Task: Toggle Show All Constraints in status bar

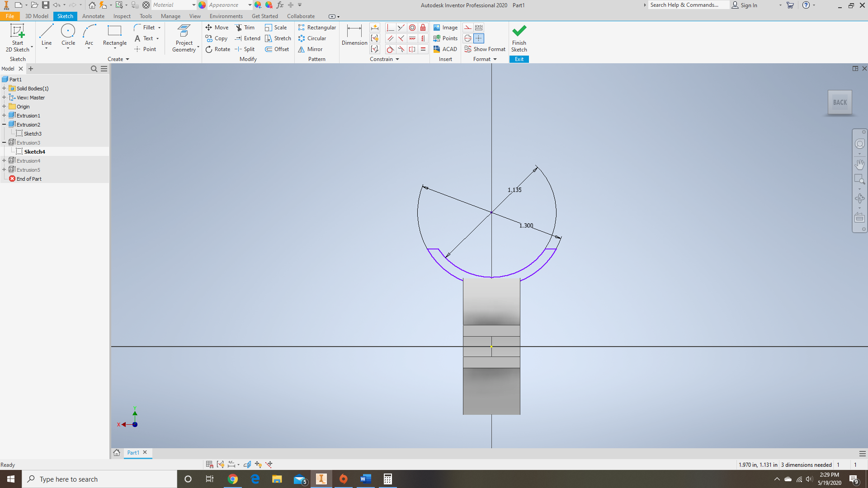Action: [x=221, y=465]
